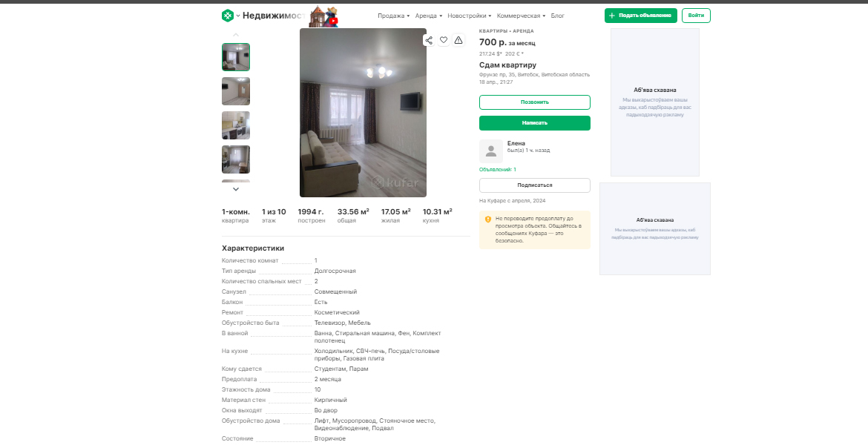Expand the Новостройки dropdown menu
Image resolution: width=868 pixels, height=445 pixels.
(470, 16)
